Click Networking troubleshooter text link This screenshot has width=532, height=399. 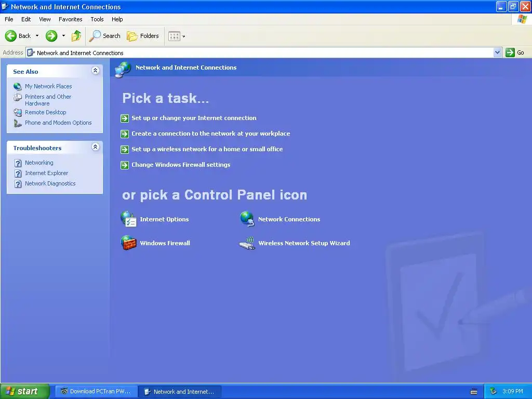[39, 163]
